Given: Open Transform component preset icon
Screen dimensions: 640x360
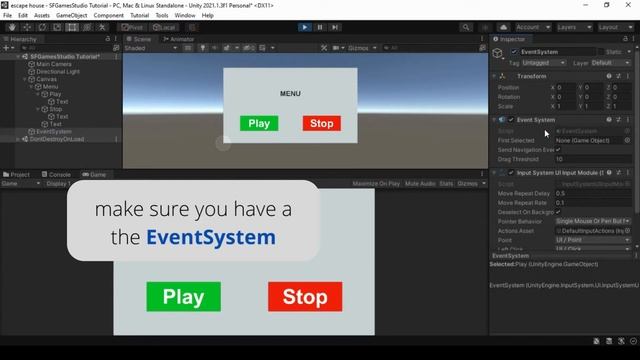Looking at the screenshot, I should (618, 76).
